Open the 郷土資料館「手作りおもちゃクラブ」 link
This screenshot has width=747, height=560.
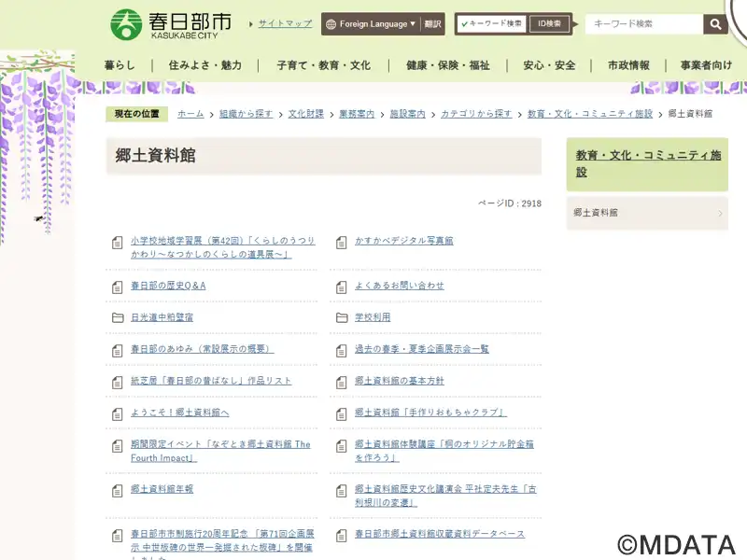tap(430, 413)
